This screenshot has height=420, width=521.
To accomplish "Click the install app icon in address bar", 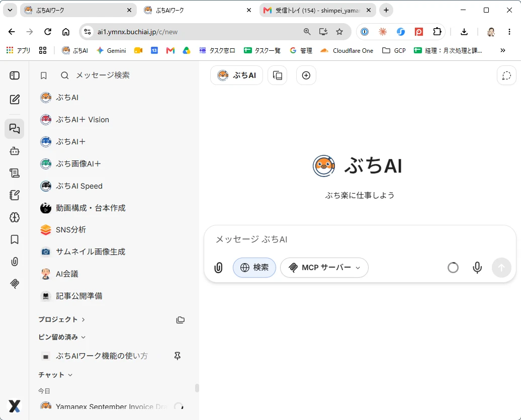I will pos(323,32).
